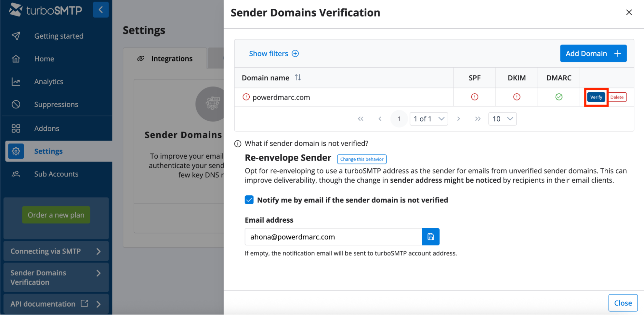Viewport: 644px width, 315px height.
Task: Click the Add Domain button
Action: click(x=593, y=53)
